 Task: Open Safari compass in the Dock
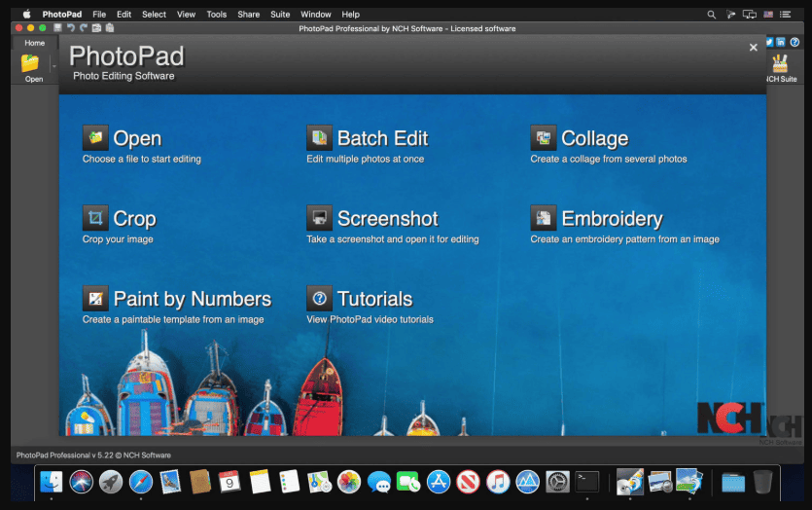click(141, 482)
